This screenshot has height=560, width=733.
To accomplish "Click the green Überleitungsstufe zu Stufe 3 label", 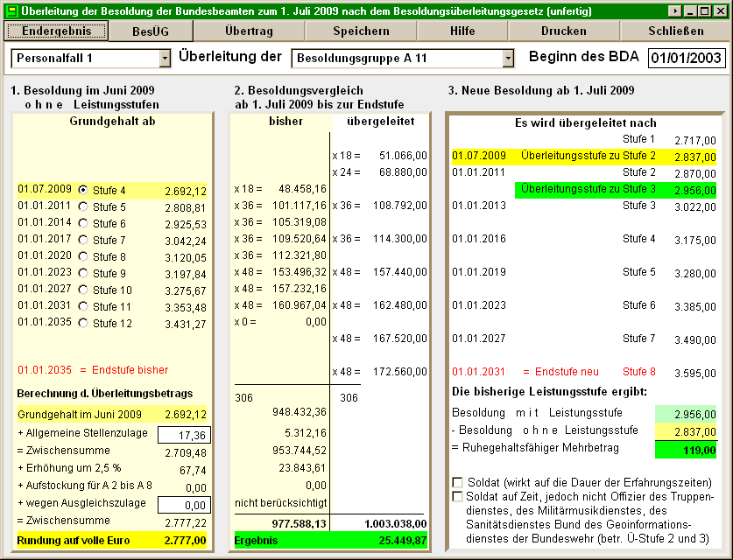I will pyautogui.click(x=589, y=189).
